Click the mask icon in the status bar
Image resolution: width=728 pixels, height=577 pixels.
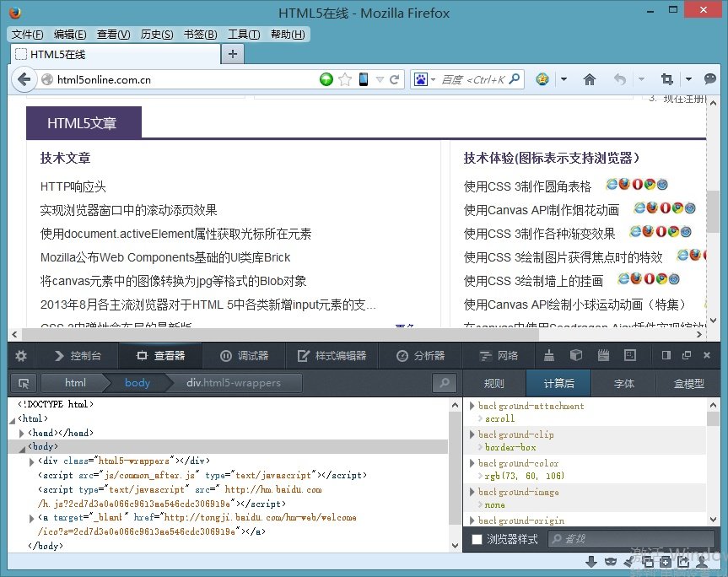coord(611,562)
